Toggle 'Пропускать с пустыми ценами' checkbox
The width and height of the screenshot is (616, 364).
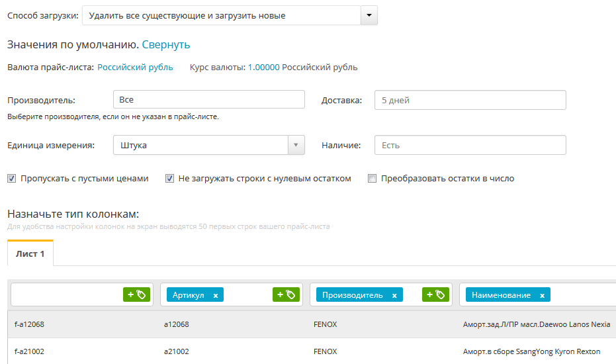tap(12, 179)
